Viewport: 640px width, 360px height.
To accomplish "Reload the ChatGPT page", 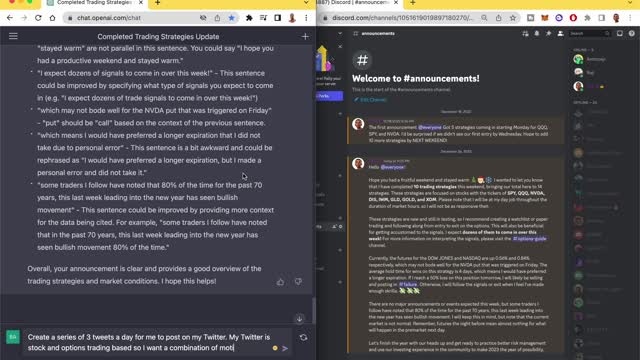I will coord(38,18).
